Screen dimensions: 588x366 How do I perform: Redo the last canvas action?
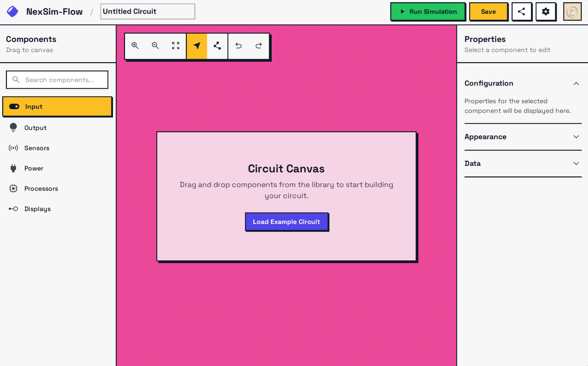click(259, 46)
